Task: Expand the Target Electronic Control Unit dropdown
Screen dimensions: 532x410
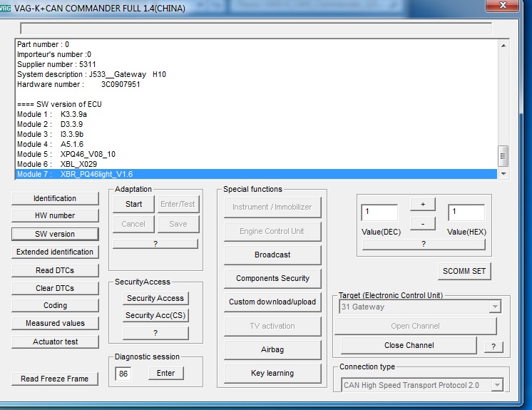Action: 494,307
